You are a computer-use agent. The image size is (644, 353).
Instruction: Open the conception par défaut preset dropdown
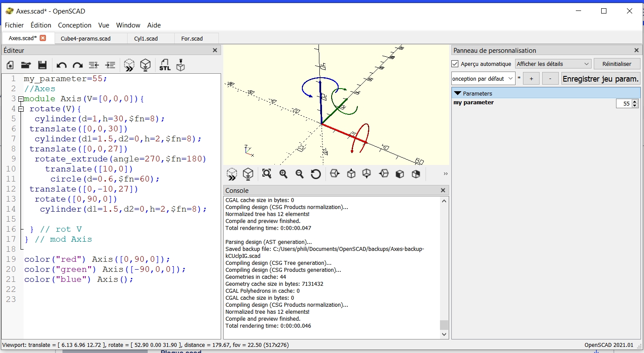click(x=483, y=79)
